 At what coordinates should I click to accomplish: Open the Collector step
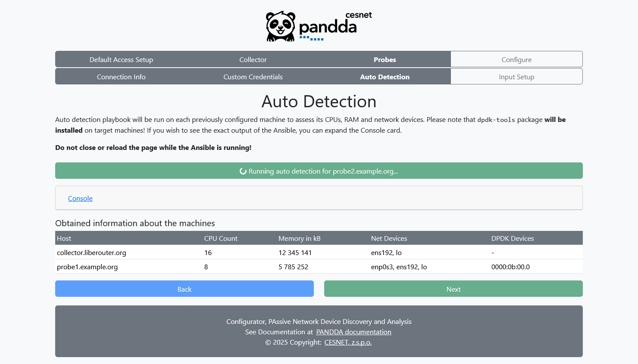(253, 59)
